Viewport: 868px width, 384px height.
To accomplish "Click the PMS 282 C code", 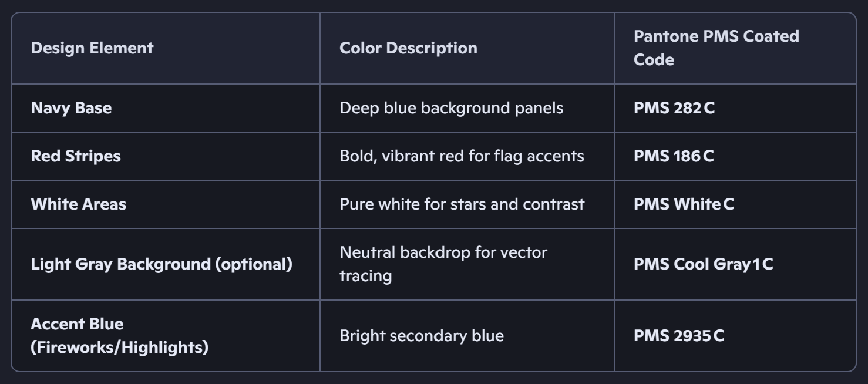I will click(674, 108).
